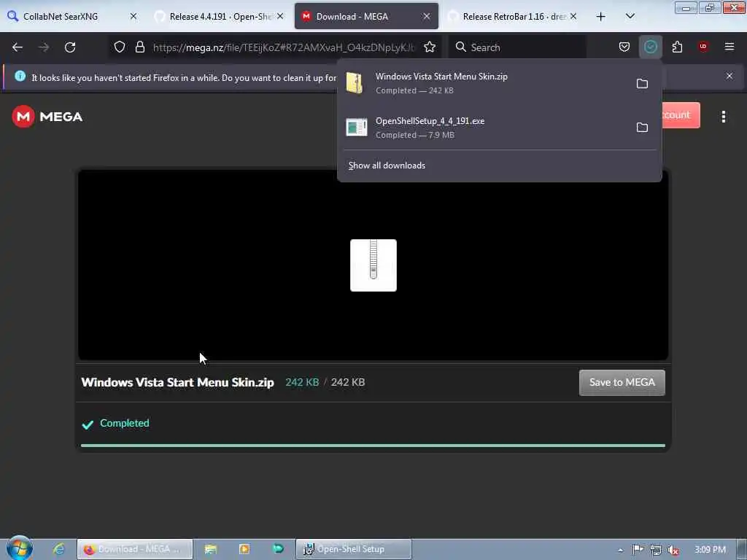Screen dimensions: 747x560
Task: Show OpenShellSetup_4_4_191.exe in folder
Action: pos(642,127)
